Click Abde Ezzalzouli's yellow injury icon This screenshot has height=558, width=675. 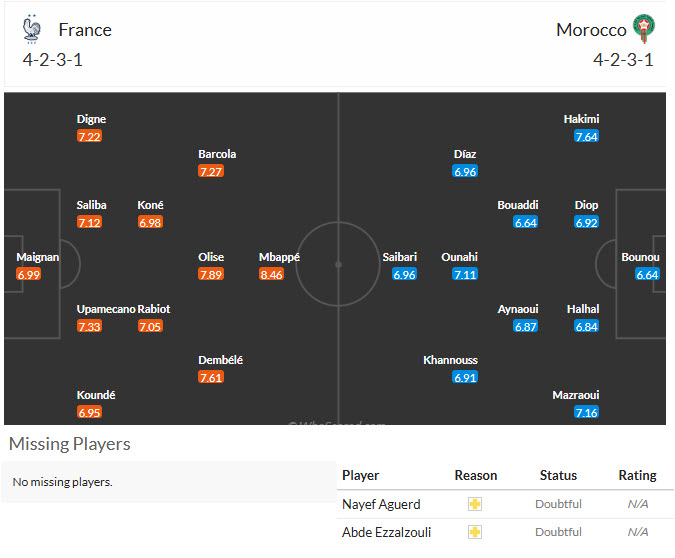(475, 532)
